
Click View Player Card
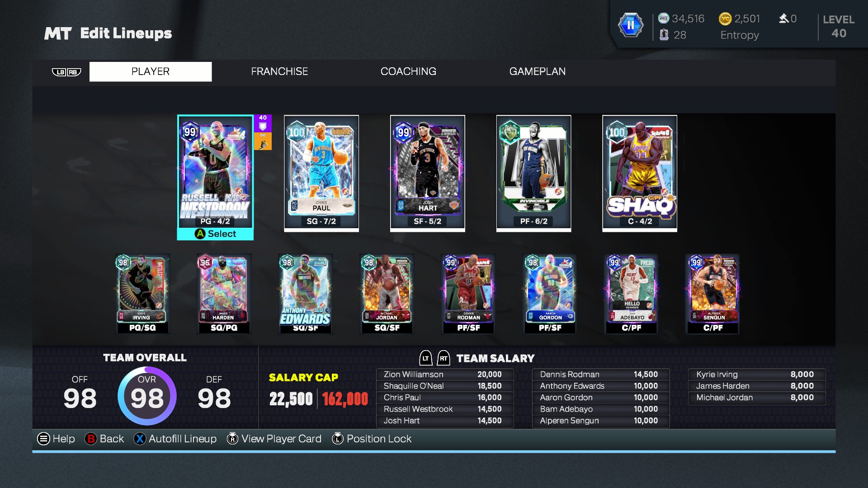274,439
